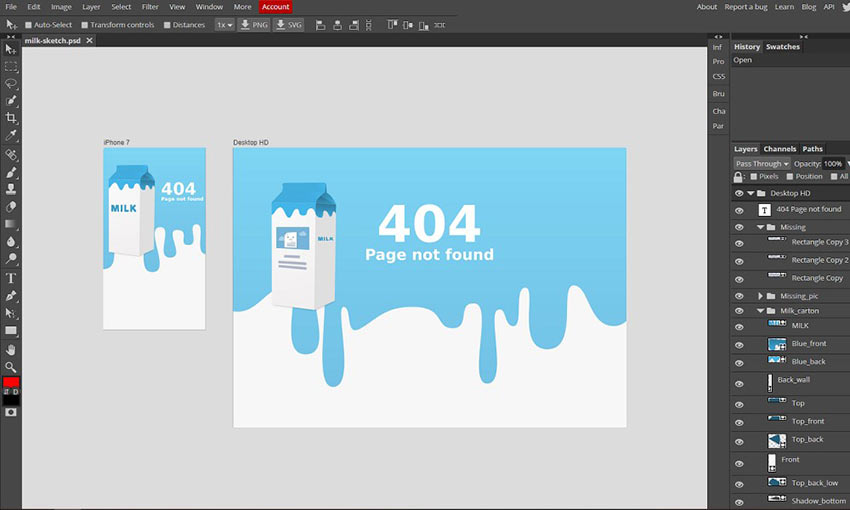This screenshot has width=850, height=510.
Task: Select the Type tool
Action: [11, 278]
